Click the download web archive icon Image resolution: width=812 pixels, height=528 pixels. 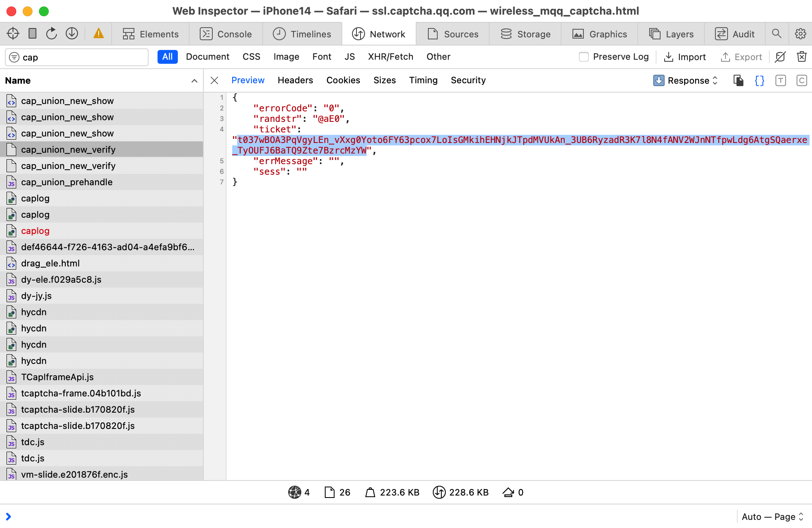(72, 34)
